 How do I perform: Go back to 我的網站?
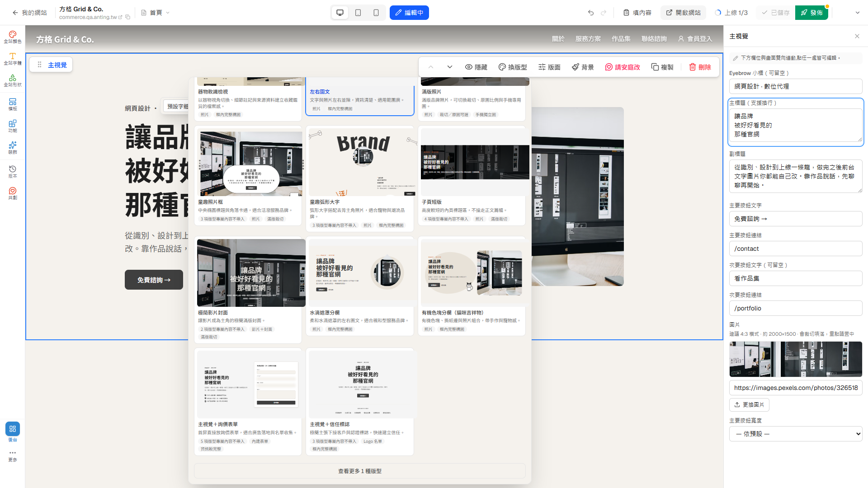pyautogui.click(x=29, y=13)
